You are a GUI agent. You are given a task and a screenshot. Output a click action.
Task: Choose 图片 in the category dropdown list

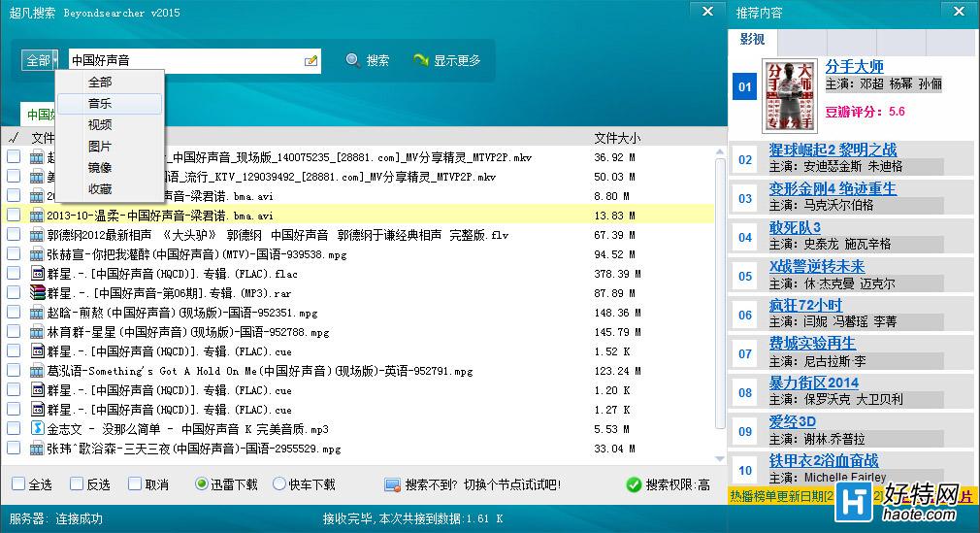(x=110, y=146)
